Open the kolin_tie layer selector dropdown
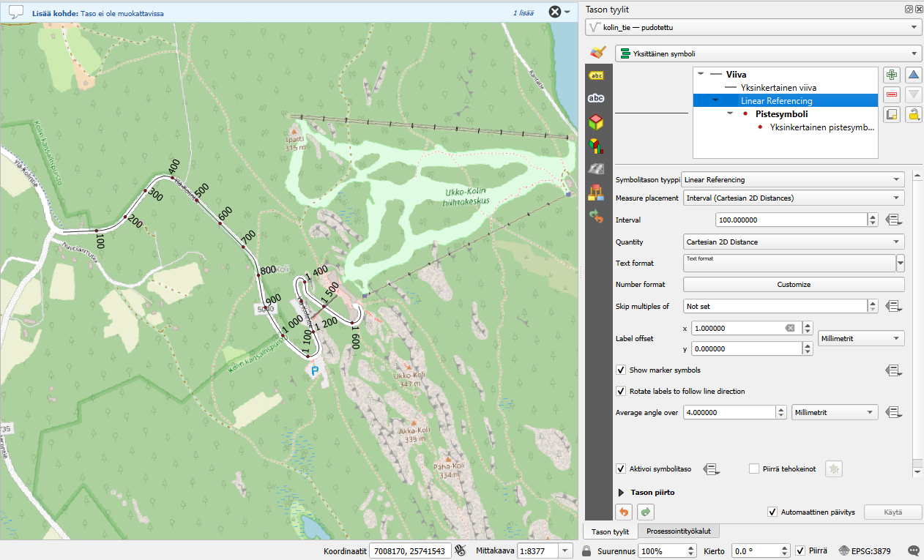924x560 pixels. (x=753, y=27)
